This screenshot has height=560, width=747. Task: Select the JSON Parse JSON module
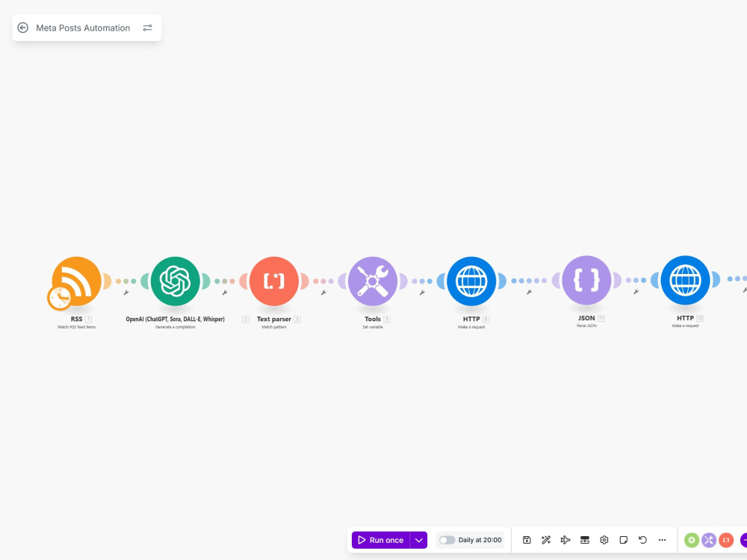[x=587, y=281]
